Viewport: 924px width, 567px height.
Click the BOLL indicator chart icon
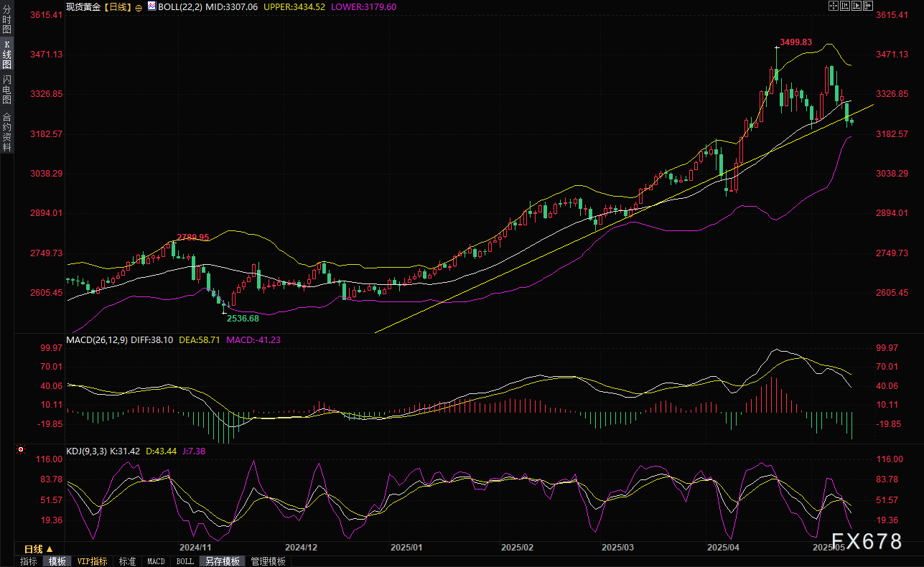tap(151, 6)
